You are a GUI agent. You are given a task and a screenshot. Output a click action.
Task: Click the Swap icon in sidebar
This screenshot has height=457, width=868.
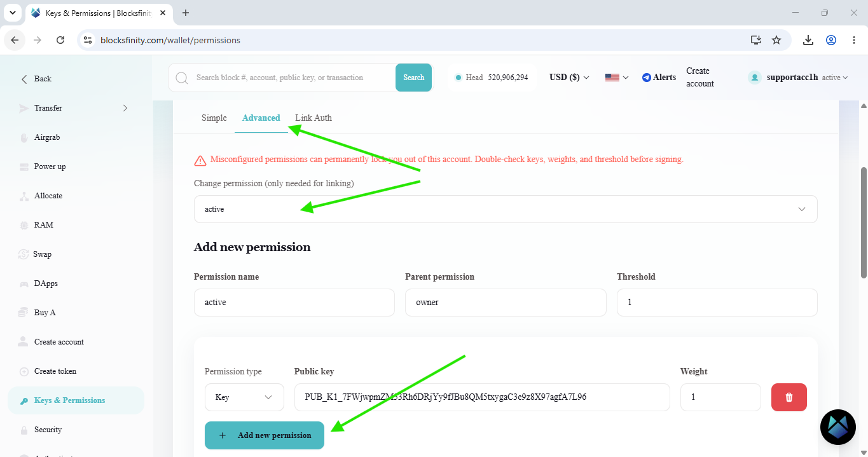point(24,254)
